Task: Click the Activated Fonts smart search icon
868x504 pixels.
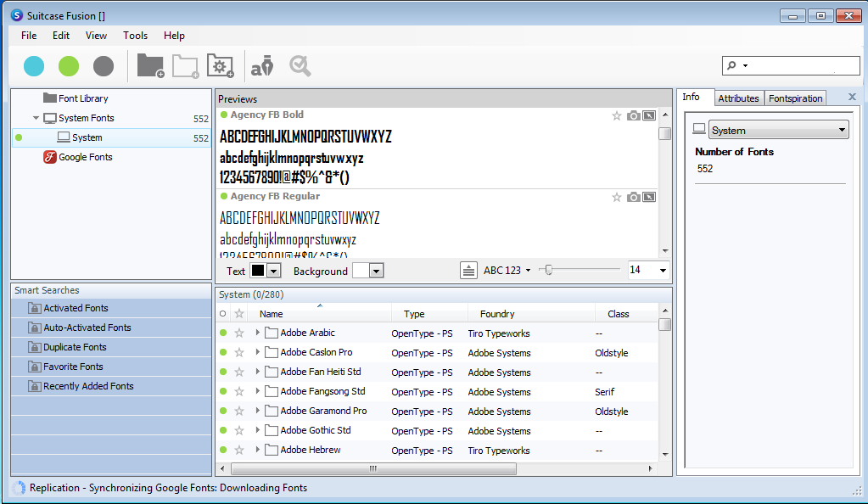Action: pos(34,308)
